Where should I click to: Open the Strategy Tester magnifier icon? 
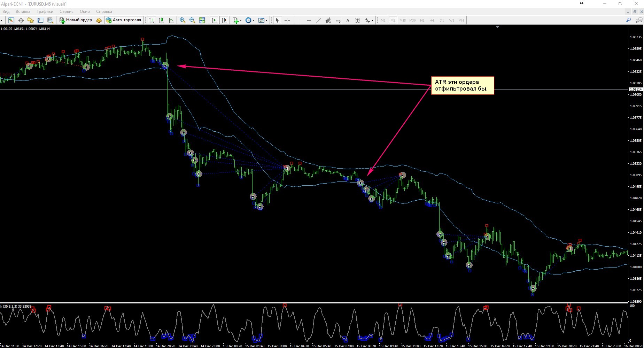coord(50,20)
